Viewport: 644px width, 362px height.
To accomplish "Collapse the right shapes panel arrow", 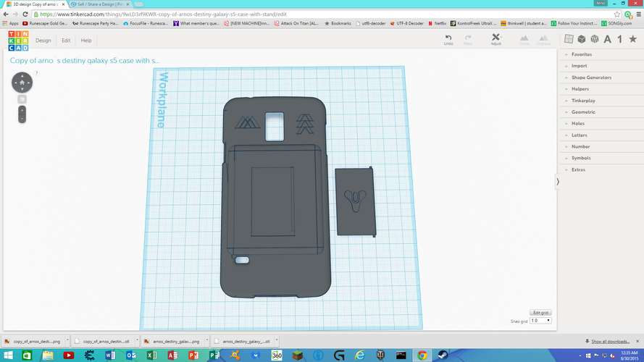I will 558,182.
